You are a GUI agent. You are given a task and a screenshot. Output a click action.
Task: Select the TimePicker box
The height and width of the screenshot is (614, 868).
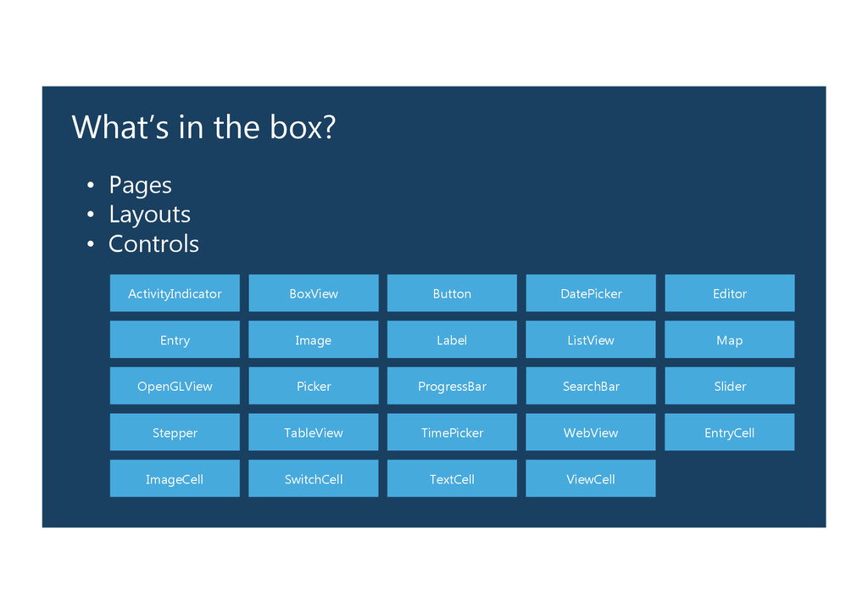point(452,432)
